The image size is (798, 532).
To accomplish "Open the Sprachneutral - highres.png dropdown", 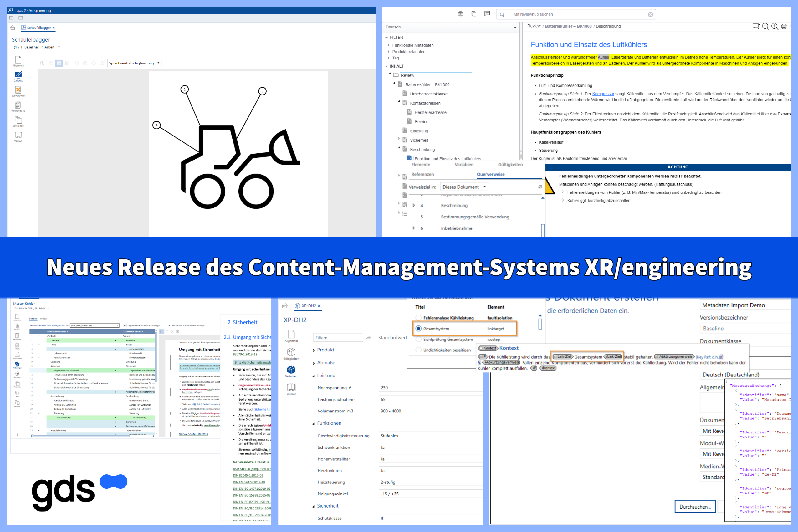I will click(134, 63).
